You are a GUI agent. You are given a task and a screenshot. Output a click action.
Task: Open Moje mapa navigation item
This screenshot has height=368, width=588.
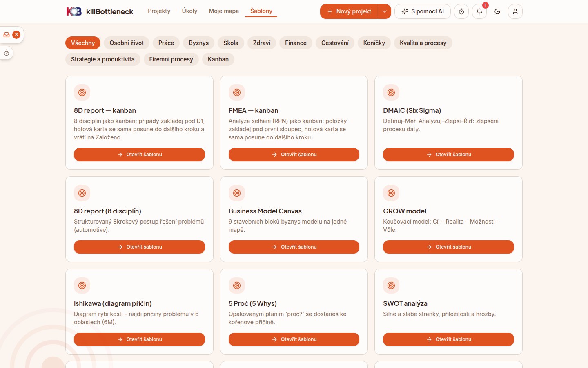pos(224,11)
